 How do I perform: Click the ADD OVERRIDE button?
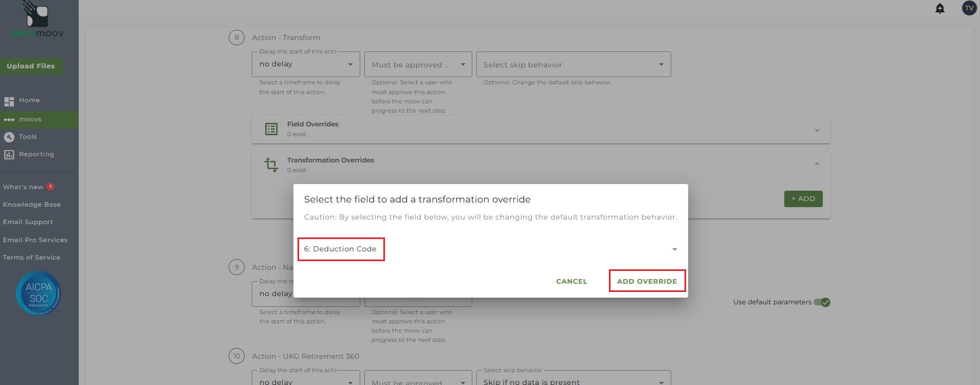(647, 281)
